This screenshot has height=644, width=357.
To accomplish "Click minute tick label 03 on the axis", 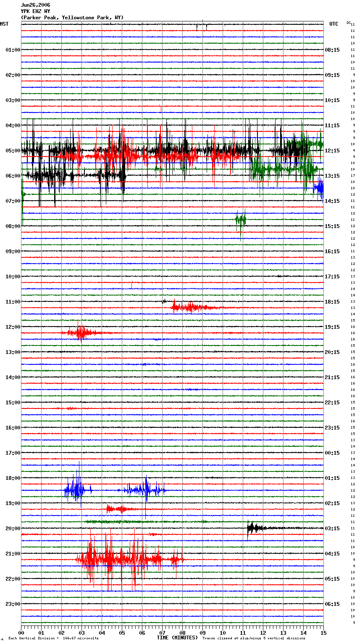I will (81, 632).
